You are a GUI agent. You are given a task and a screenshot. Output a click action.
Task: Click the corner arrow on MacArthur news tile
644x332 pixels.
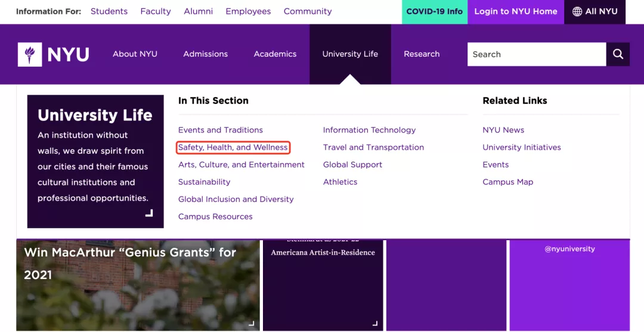(251, 324)
